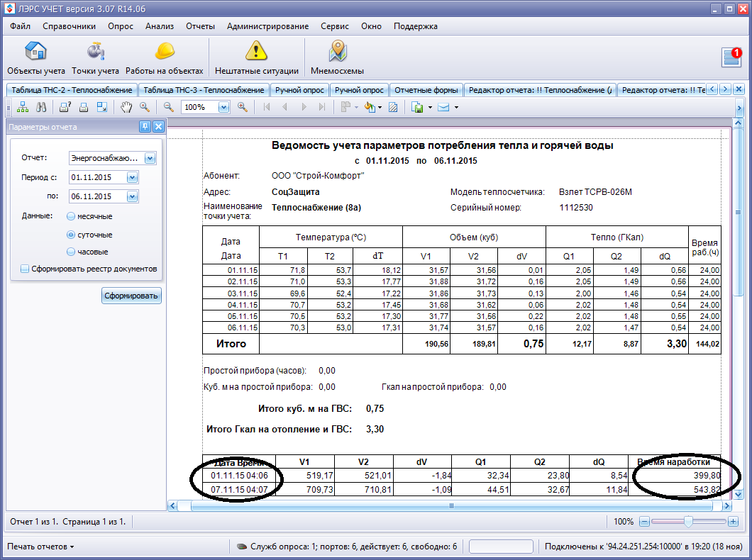The image size is (752, 560).
Task: Open the Поддержка menu
Action: tap(415, 26)
